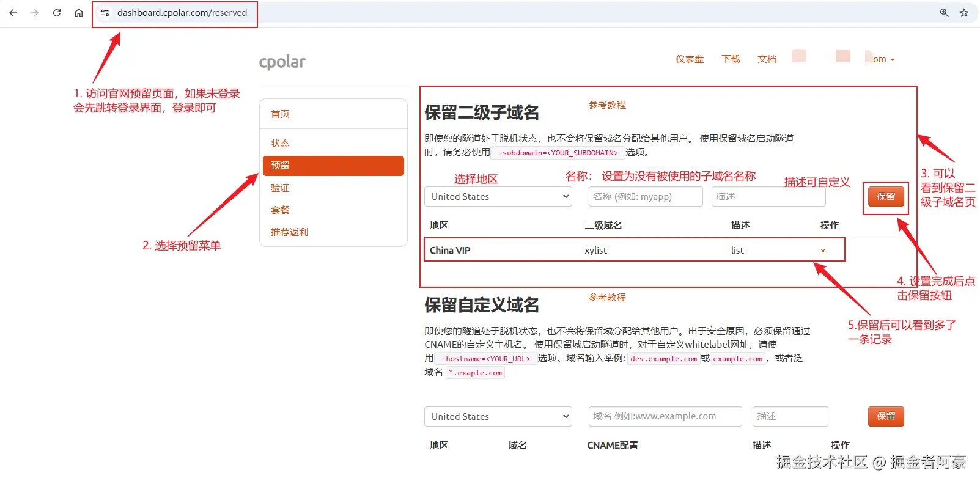The height and width of the screenshot is (484, 980).
Task: Click the browser forward arrow
Action: (x=35, y=13)
